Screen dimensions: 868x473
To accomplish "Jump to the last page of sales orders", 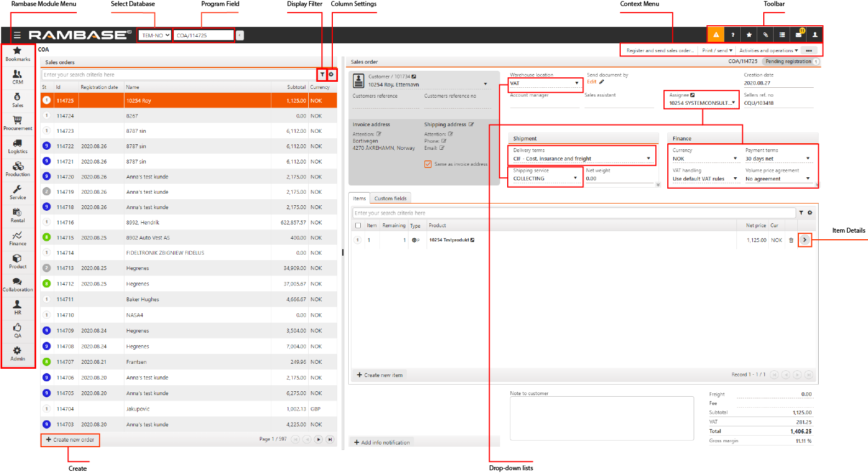I will point(330,439).
